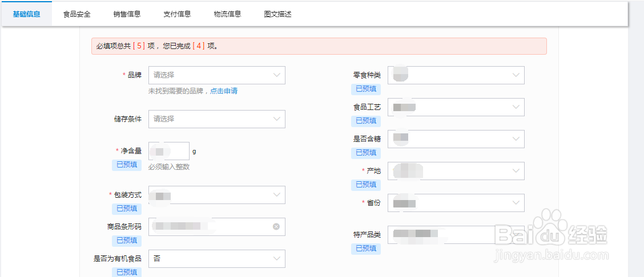Viewport: 644px width, 277px height.
Task: Open the 产地 dropdown
Action: (456, 171)
